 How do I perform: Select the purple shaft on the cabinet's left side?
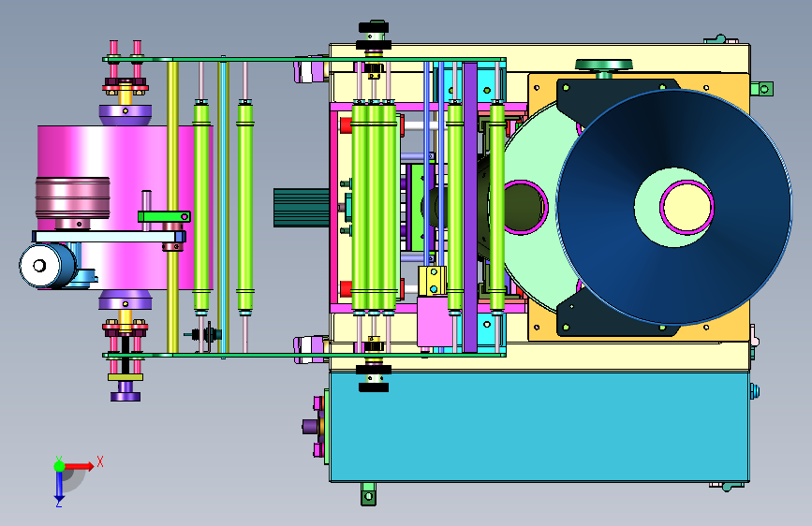pos(310,427)
